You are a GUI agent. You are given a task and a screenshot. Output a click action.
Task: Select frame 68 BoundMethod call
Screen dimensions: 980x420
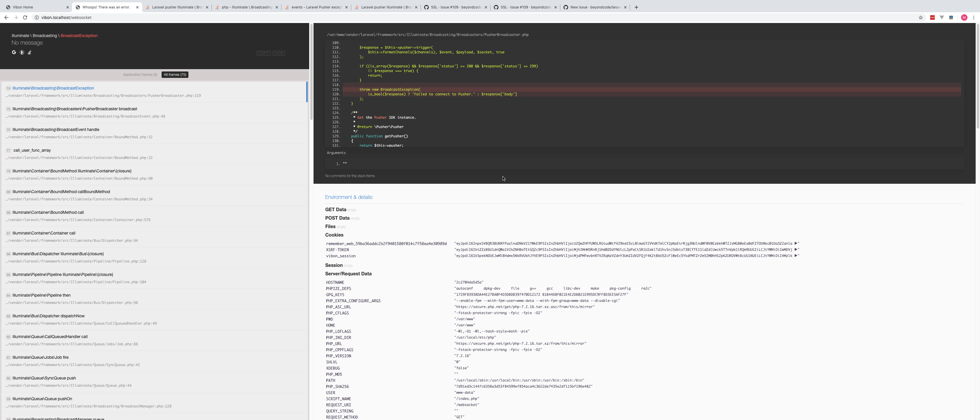(154, 216)
